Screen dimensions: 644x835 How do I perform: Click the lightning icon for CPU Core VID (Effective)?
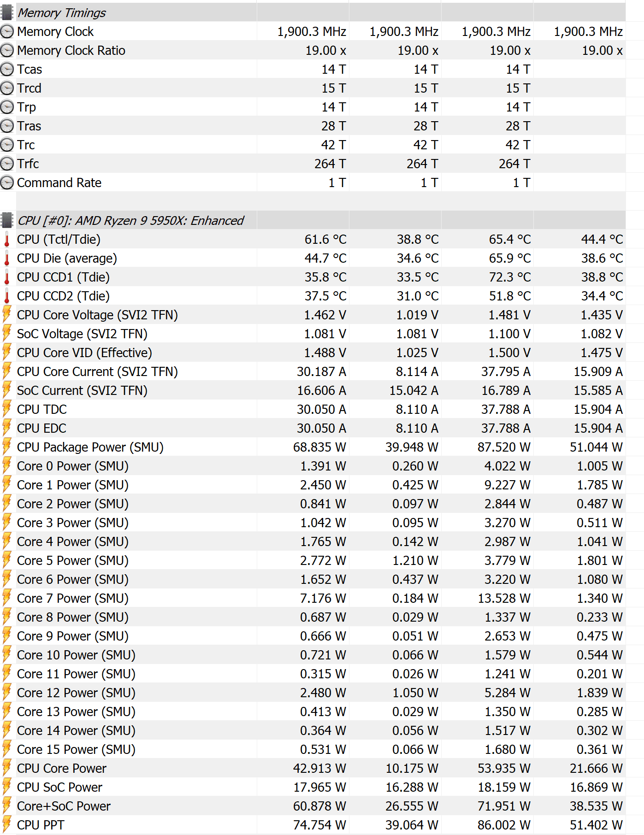pyautogui.click(x=7, y=352)
